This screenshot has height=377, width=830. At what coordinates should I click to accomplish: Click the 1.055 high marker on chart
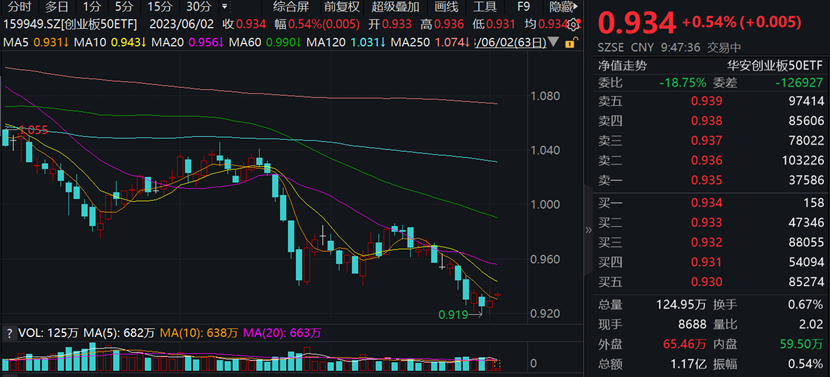(33, 130)
